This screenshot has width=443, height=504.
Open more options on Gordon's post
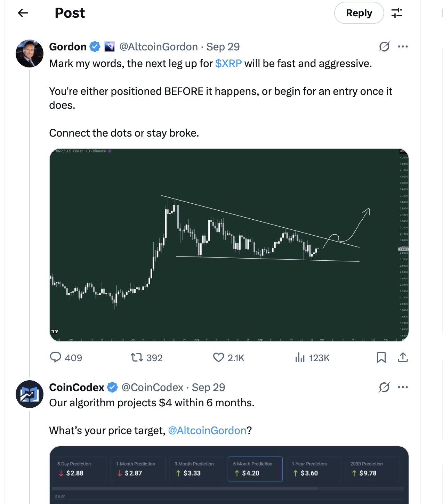click(403, 47)
